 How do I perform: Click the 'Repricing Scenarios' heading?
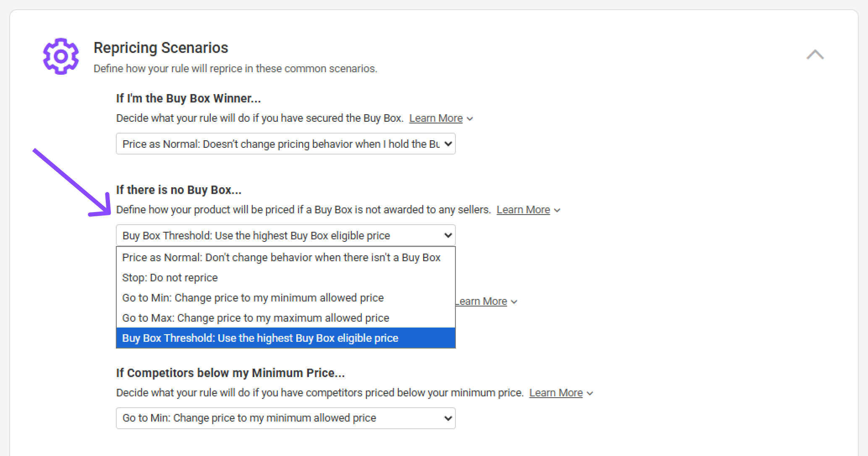(x=161, y=48)
